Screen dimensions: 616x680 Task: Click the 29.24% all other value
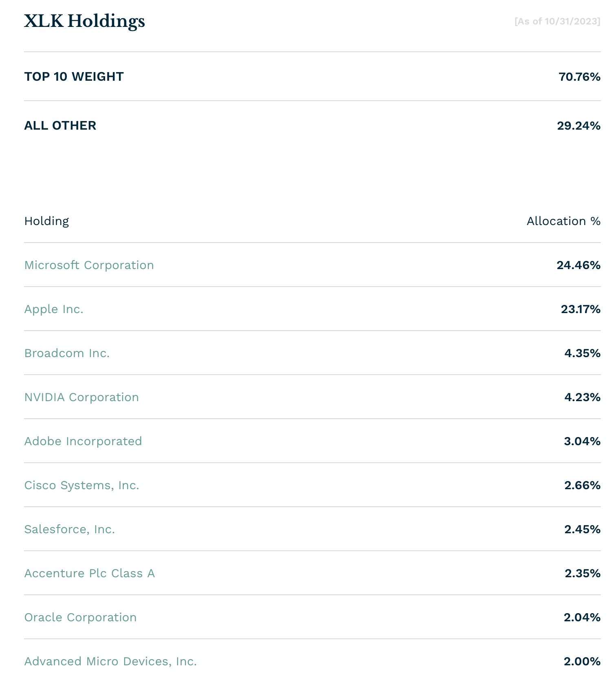579,126
